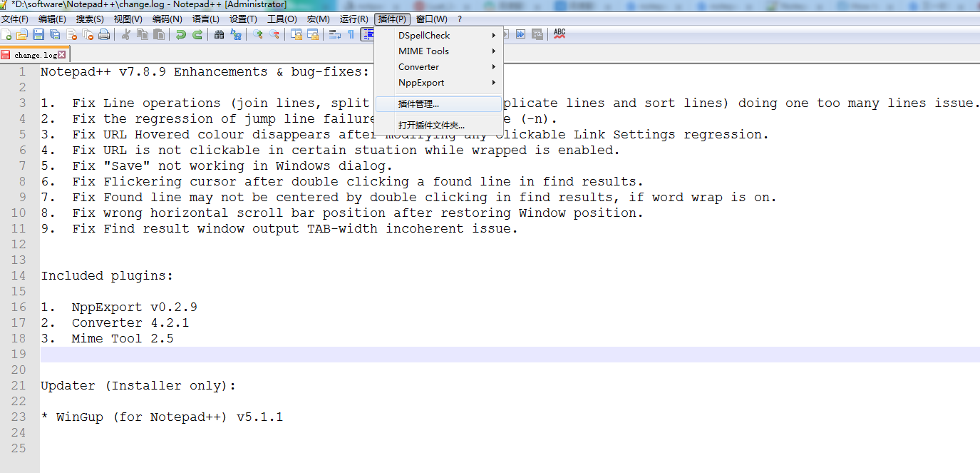Select the change.log document tab
This screenshot has width=980, height=473.
(x=33, y=55)
